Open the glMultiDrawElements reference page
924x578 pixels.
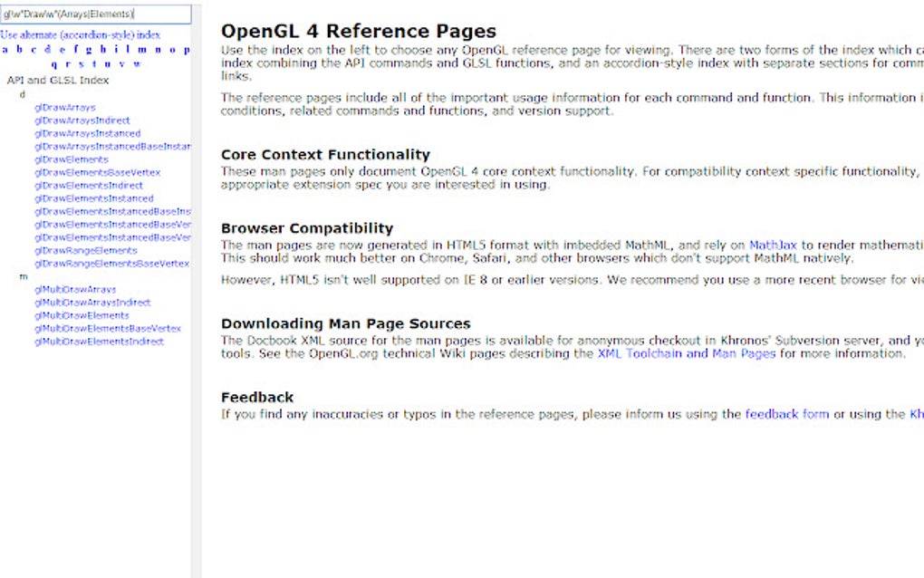coord(82,315)
